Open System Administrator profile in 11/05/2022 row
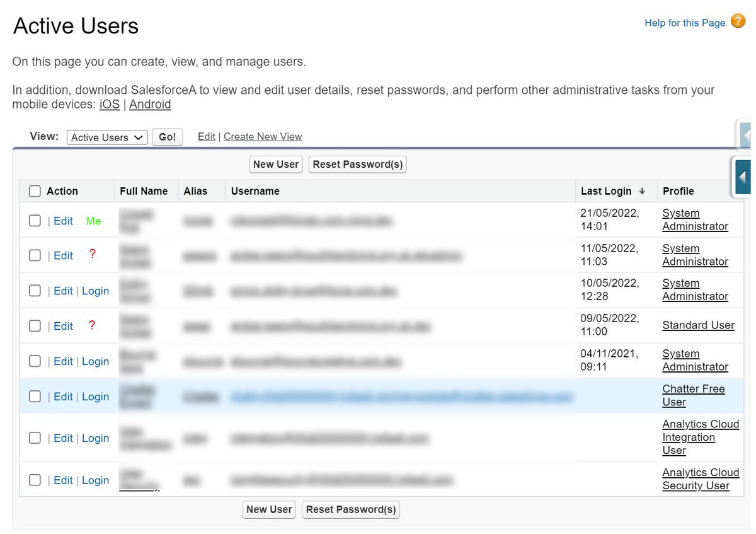Viewport: 756px width, 534px height. point(695,255)
